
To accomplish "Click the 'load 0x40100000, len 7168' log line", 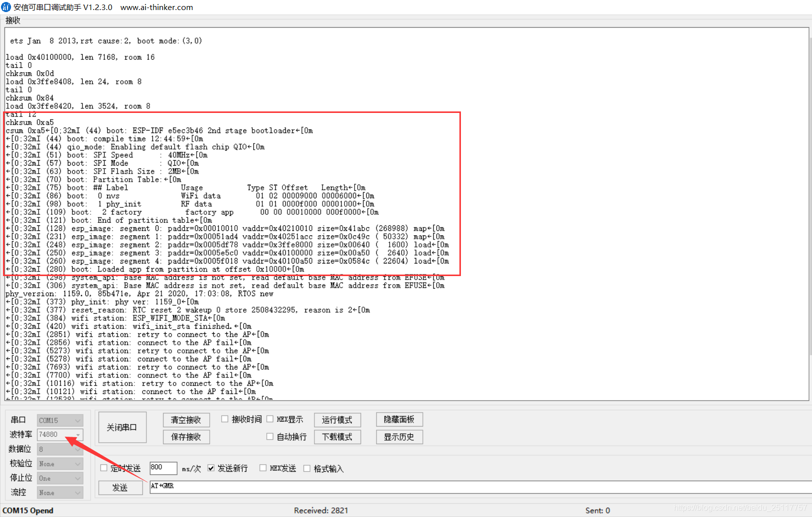I will pos(80,57).
